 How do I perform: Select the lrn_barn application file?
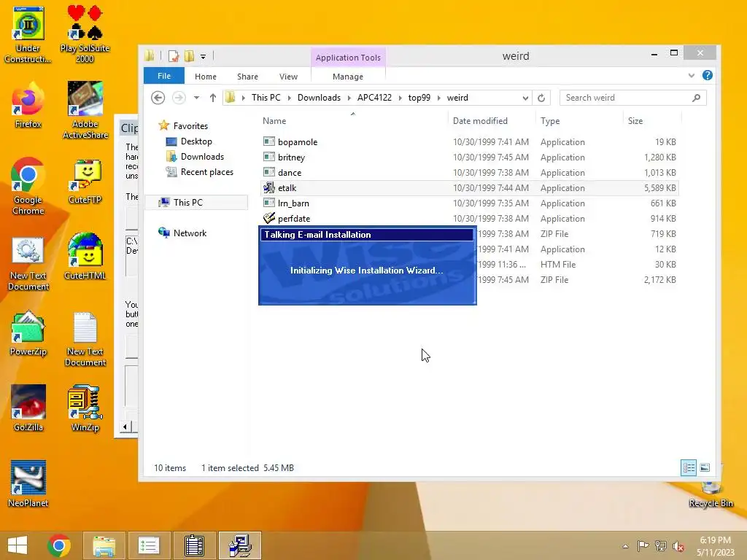470,203
